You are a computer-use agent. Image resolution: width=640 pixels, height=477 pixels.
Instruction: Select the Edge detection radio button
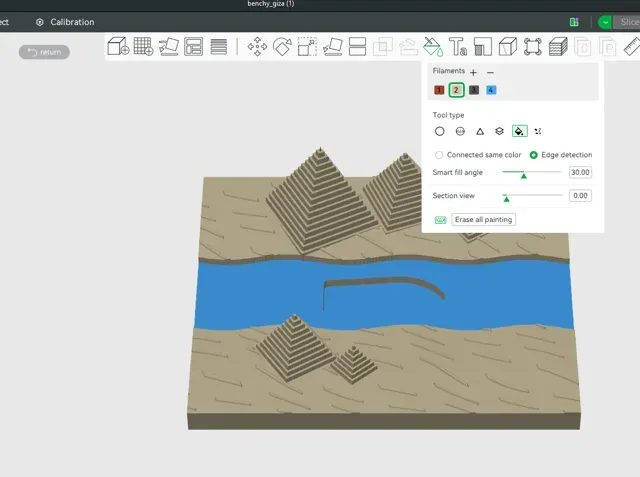pyautogui.click(x=533, y=155)
